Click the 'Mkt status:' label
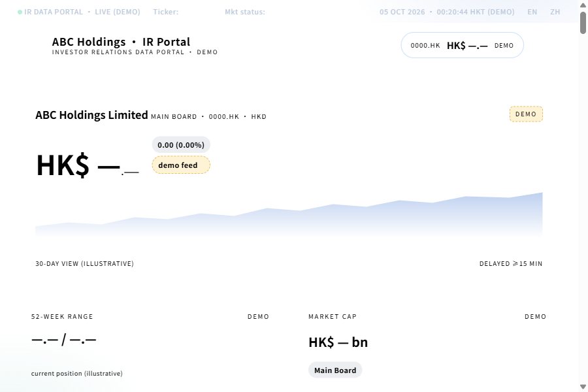Viewport: 588px width, 392px height. (x=245, y=12)
